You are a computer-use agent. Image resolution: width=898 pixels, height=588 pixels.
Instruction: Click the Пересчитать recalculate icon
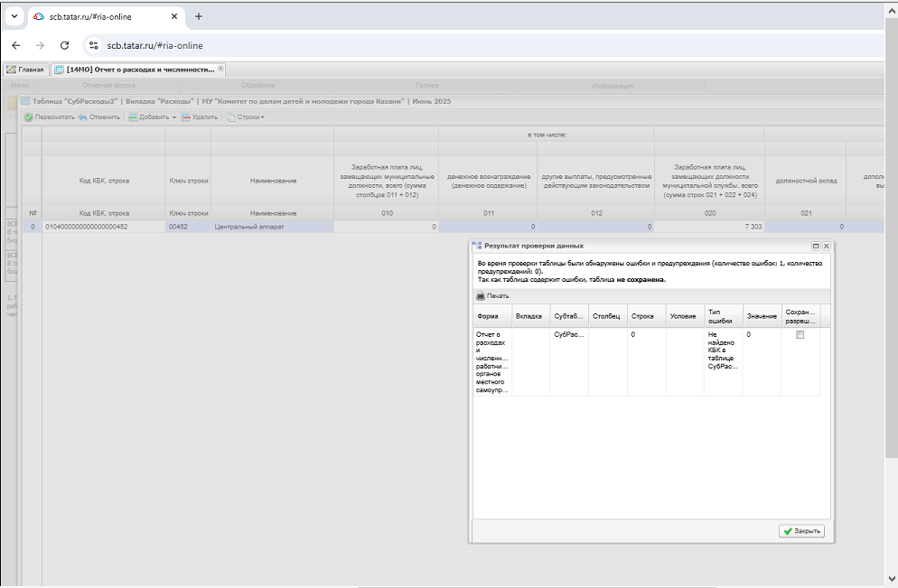[x=29, y=117]
